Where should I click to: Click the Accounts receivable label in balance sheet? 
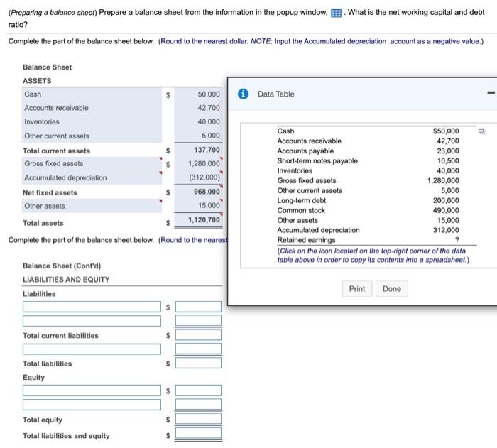pyautogui.click(x=56, y=108)
